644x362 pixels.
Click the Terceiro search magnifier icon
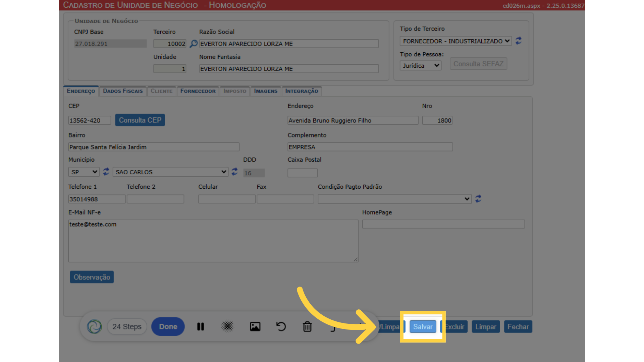[194, 44]
